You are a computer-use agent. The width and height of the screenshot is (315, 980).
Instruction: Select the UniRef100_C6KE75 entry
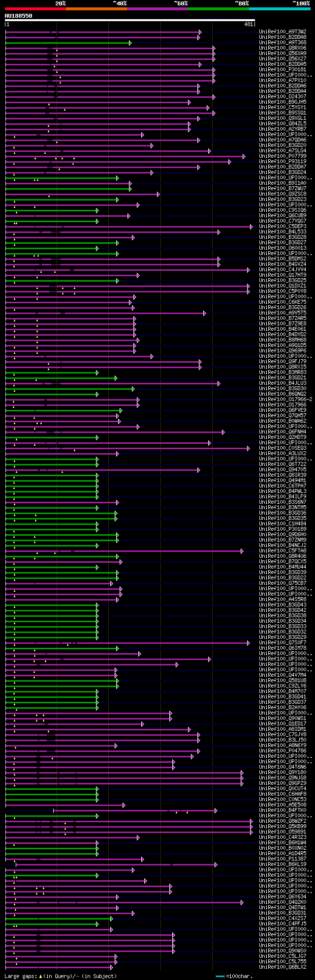[283, 302]
